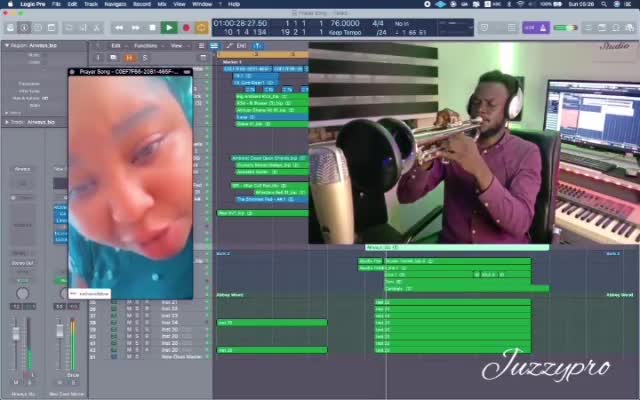Open the tracks area Functions menu
Viewport: 640px width, 400px height.
(x=145, y=46)
